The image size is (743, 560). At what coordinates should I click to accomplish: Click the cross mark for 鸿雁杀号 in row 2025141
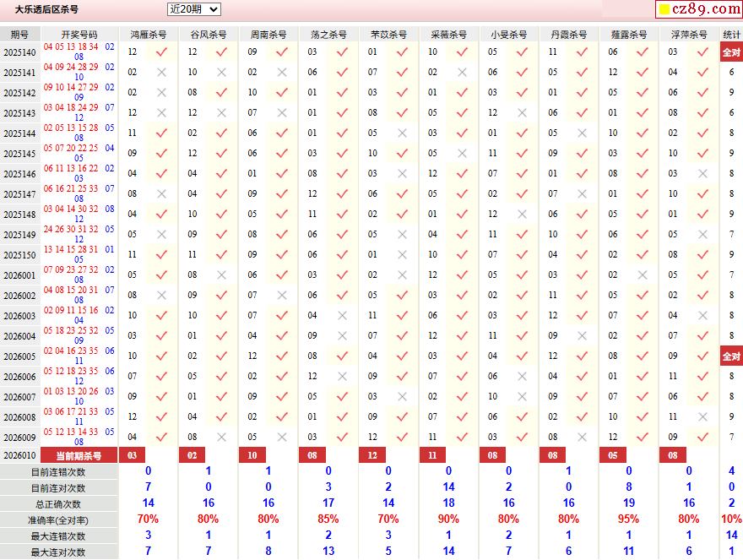162,73
